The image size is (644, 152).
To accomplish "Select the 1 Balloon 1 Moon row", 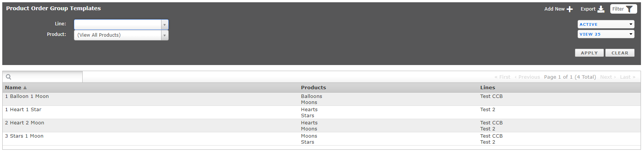I will 321,99.
